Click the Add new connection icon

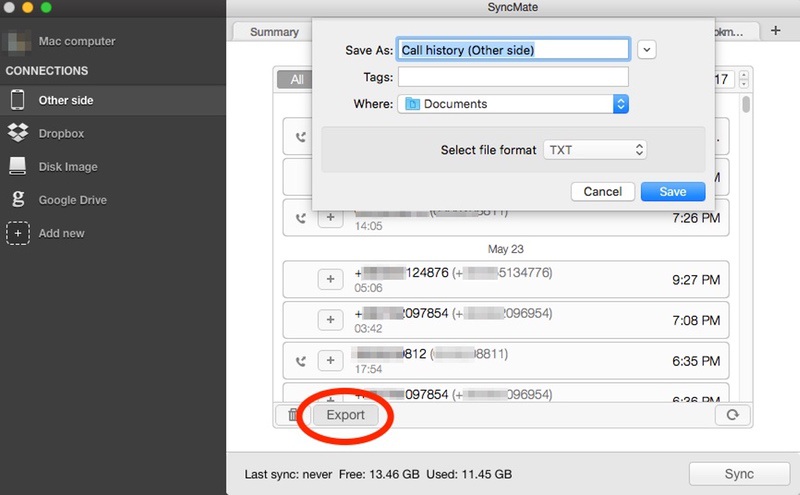click(x=18, y=233)
